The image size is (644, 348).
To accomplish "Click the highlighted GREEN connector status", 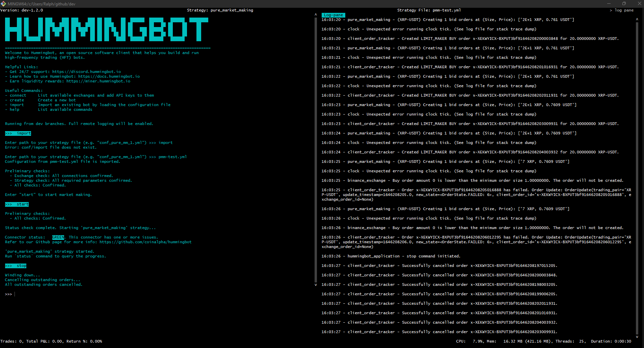I will pos(58,237).
